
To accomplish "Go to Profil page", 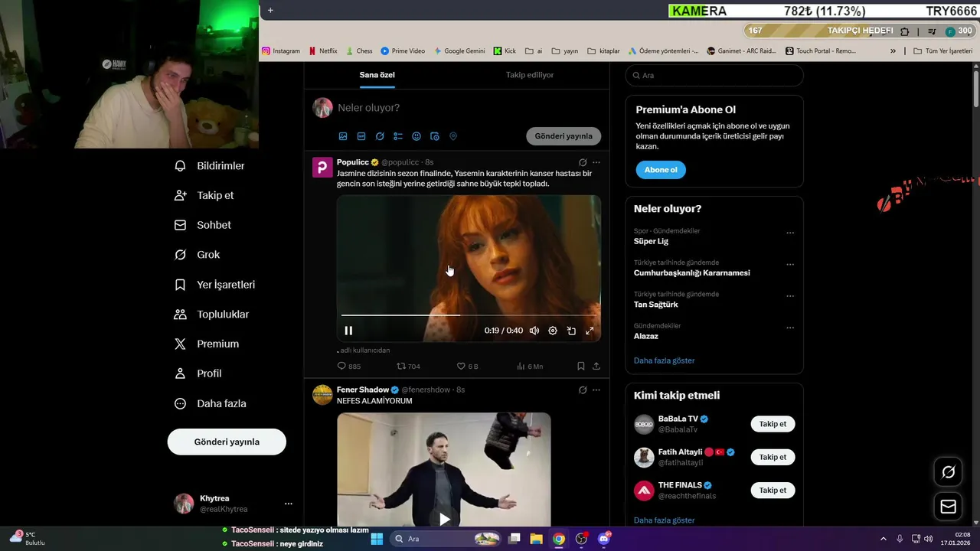I will (x=198, y=373).
